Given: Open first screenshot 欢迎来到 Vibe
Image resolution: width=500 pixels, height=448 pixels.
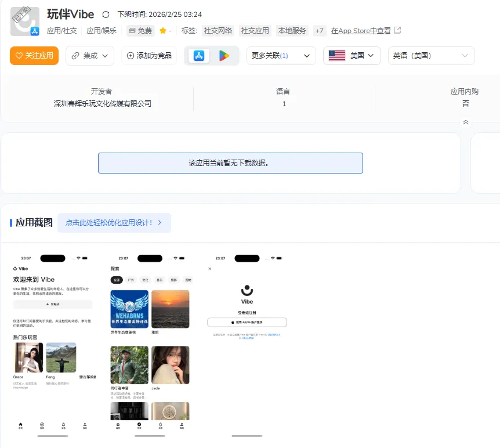Looking at the screenshot, I should click(53, 346).
